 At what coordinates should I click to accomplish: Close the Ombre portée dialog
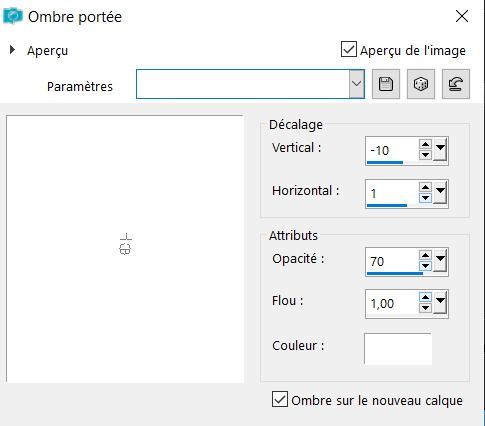[x=462, y=16]
